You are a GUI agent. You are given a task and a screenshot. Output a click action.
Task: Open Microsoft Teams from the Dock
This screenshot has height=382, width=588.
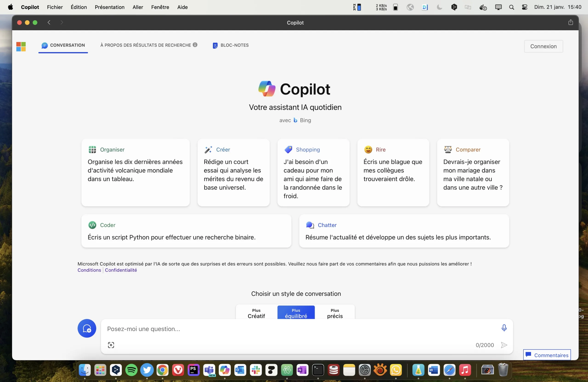(x=209, y=370)
